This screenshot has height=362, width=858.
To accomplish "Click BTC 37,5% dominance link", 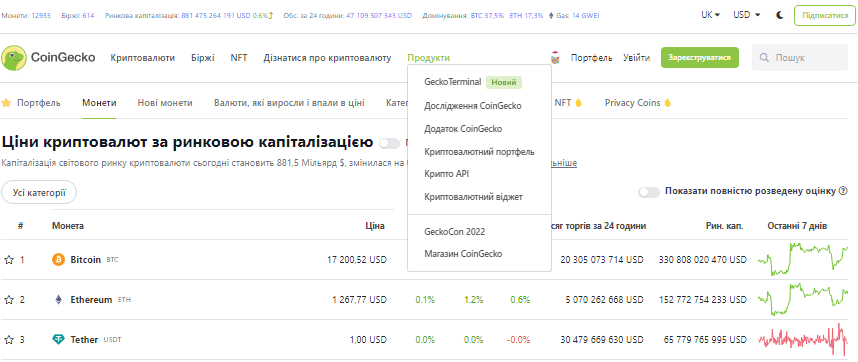I will 488,16.
